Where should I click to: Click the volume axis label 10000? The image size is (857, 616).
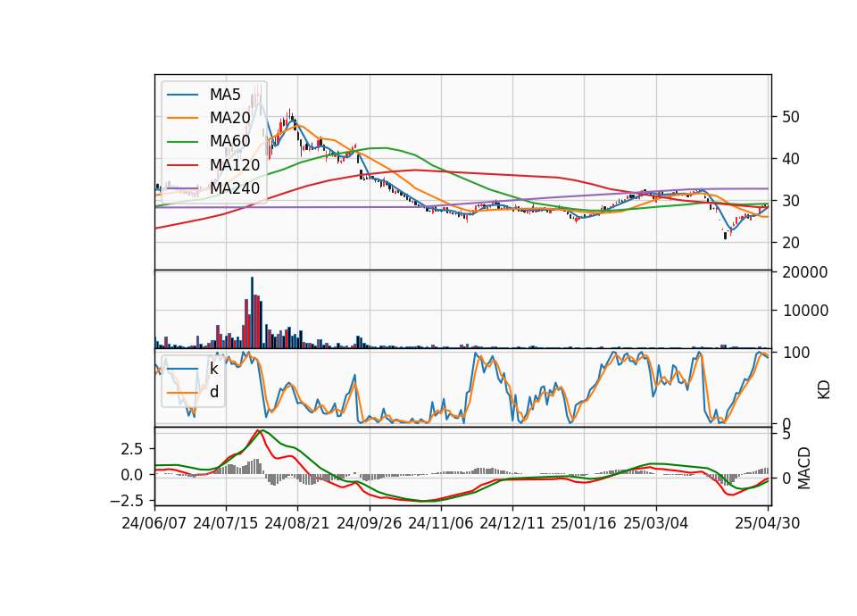pos(805,311)
